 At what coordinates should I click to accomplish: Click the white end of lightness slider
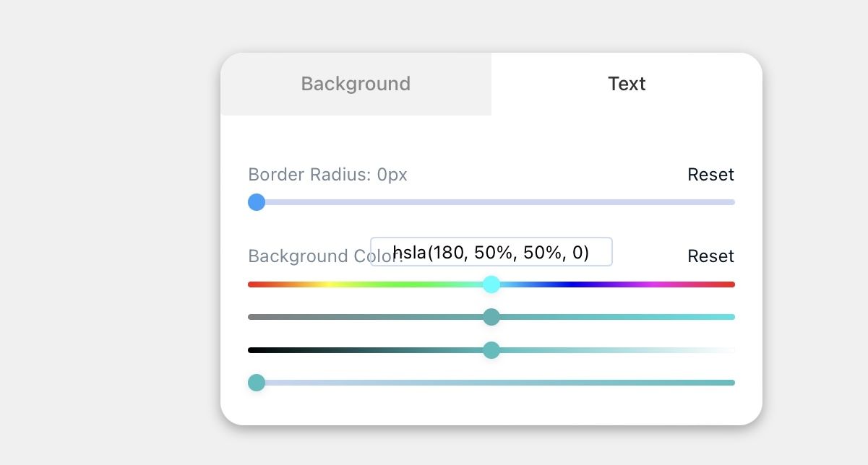point(731,350)
